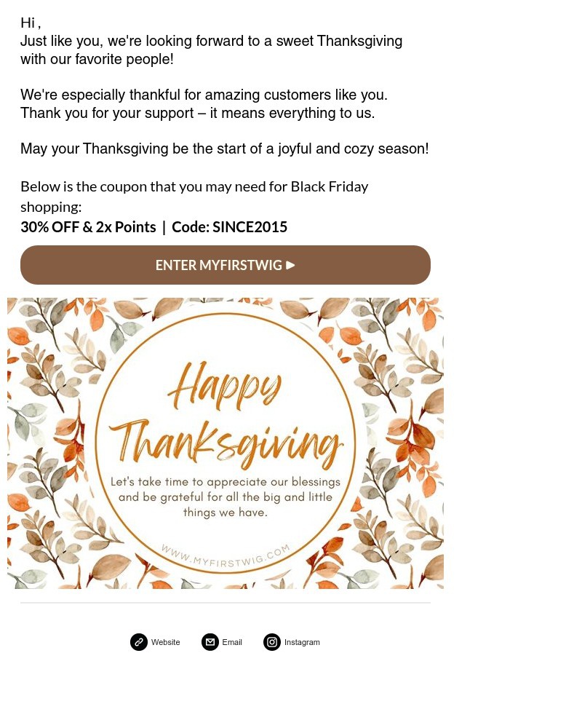Click the Instagram label text

tap(302, 642)
